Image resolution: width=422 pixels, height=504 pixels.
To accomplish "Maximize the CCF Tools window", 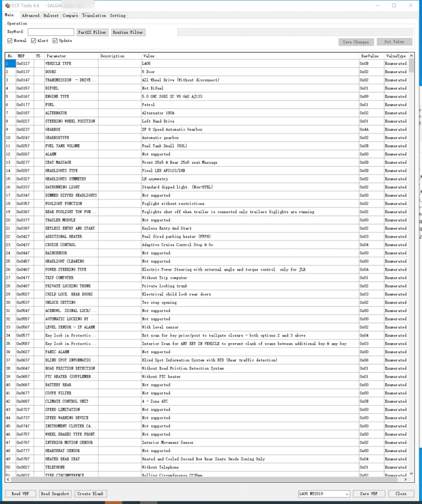I will [x=394, y=6].
